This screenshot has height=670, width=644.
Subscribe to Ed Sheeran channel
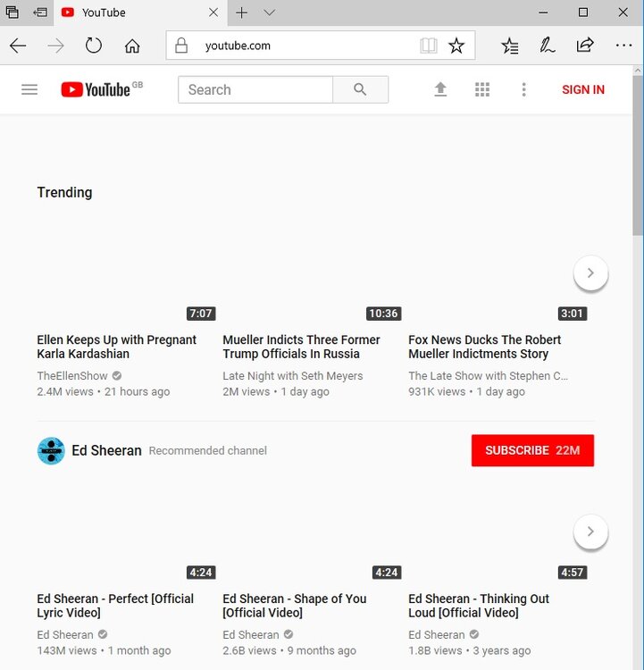(532, 450)
